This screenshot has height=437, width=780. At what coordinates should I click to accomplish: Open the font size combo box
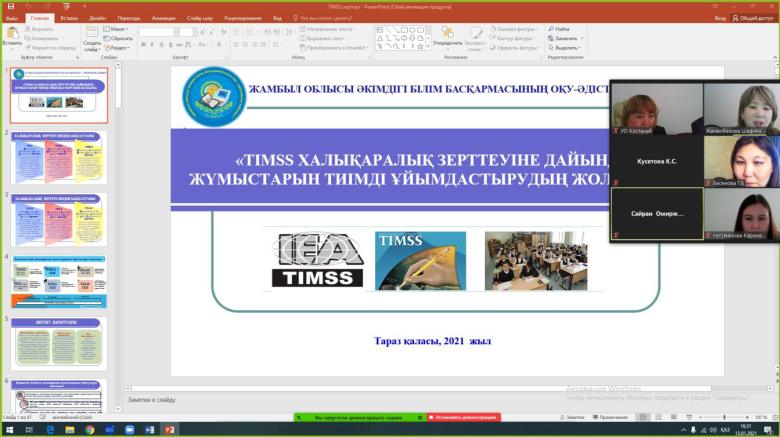(188, 32)
